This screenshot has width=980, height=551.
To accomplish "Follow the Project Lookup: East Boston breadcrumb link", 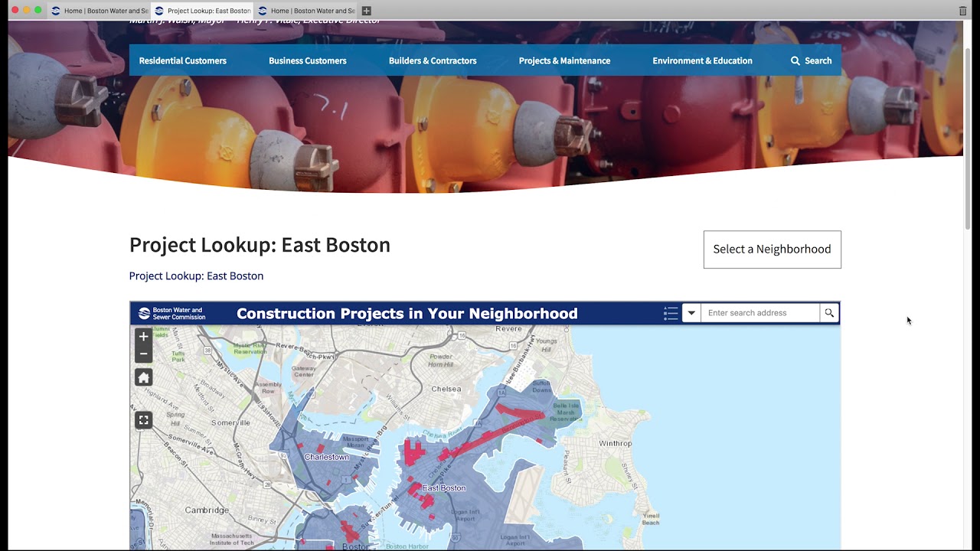I will pyautogui.click(x=196, y=276).
